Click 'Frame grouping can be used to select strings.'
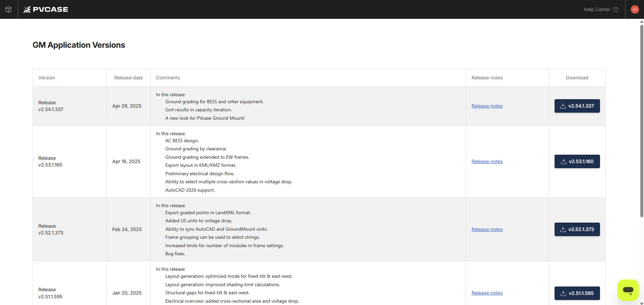This screenshot has height=305, width=644. click(212, 237)
